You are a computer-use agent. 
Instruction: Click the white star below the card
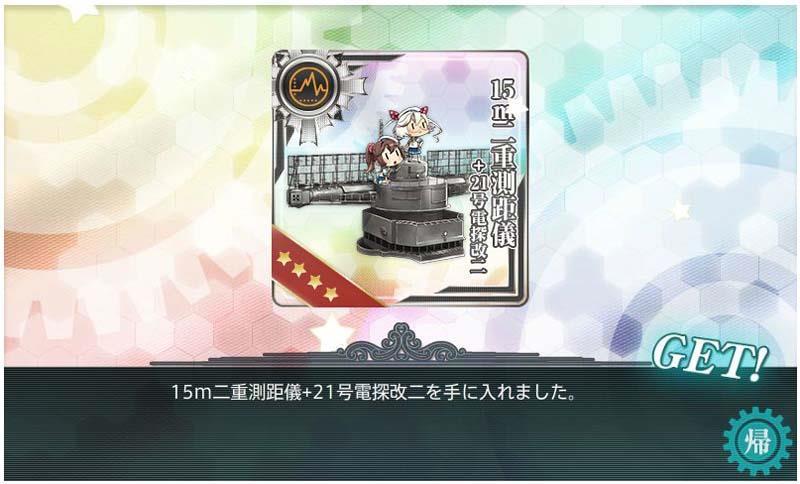332,331
